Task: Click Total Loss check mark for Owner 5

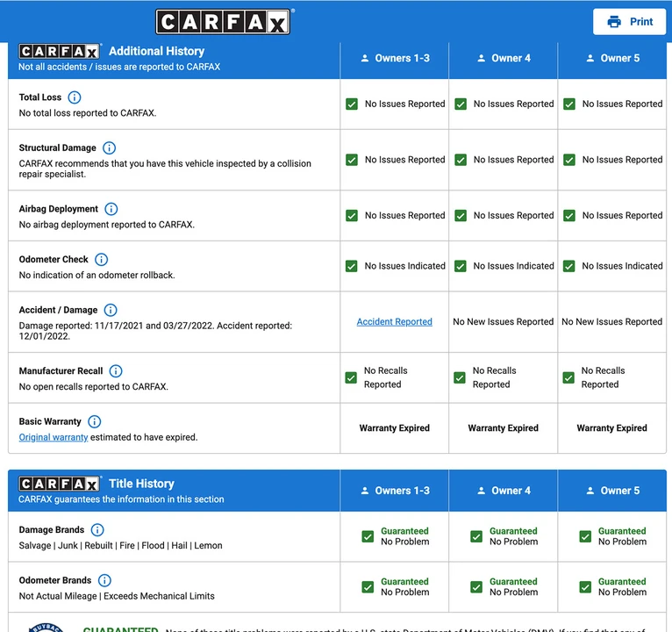Action: click(569, 104)
